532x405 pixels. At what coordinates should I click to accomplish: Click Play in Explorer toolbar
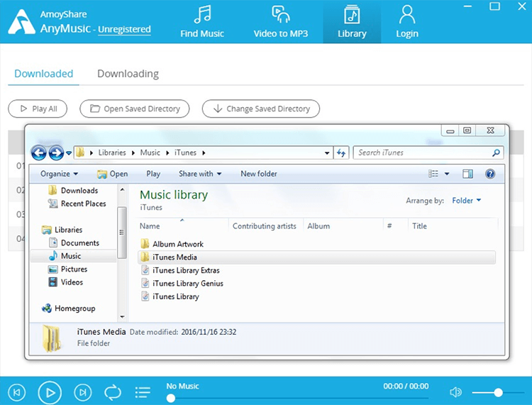click(x=153, y=174)
